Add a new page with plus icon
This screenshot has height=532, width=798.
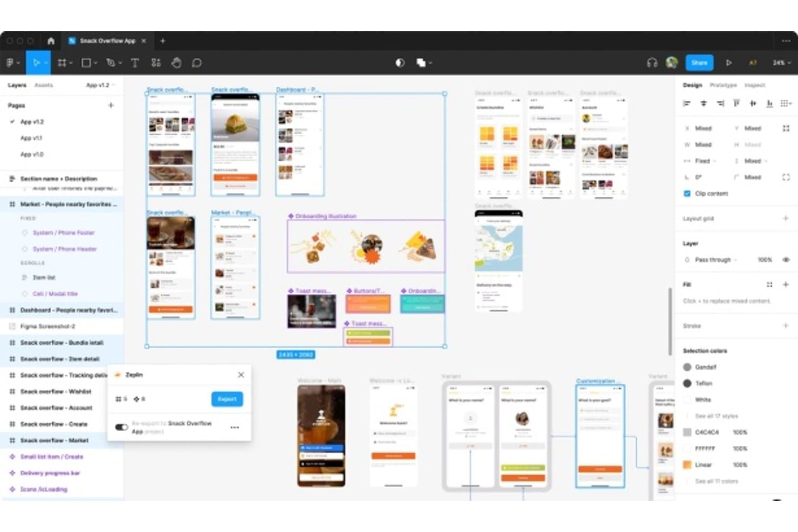(111, 105)
